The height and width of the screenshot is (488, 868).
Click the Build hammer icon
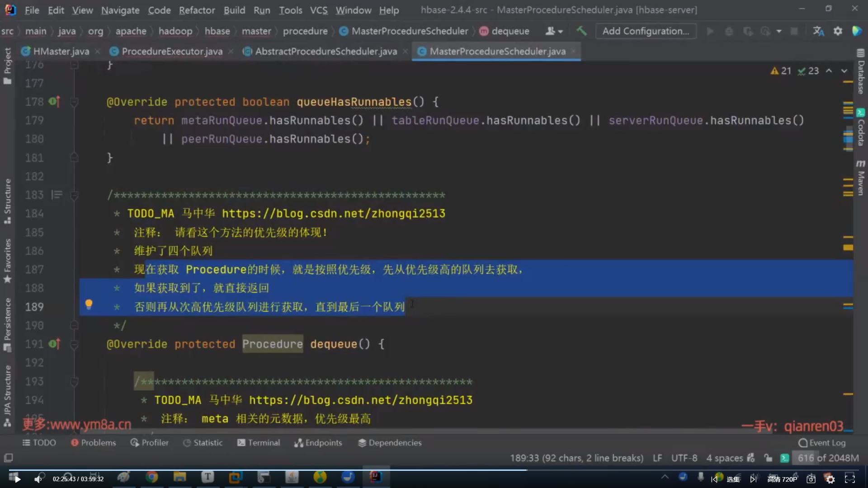click(x=581, y=31)
